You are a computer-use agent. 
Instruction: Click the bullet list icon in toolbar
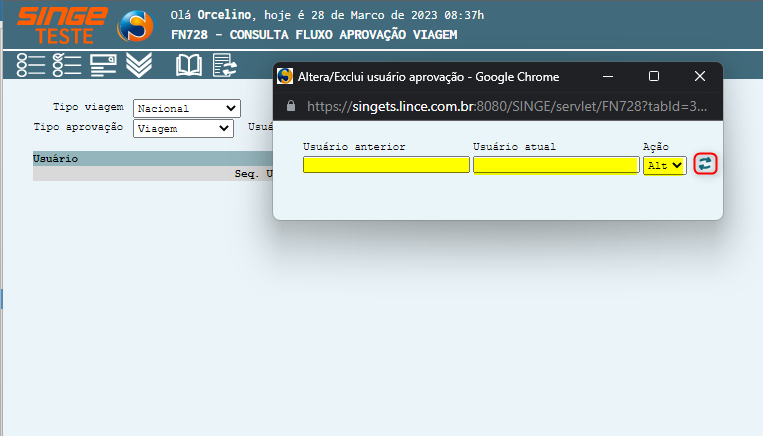coord(31,66)
